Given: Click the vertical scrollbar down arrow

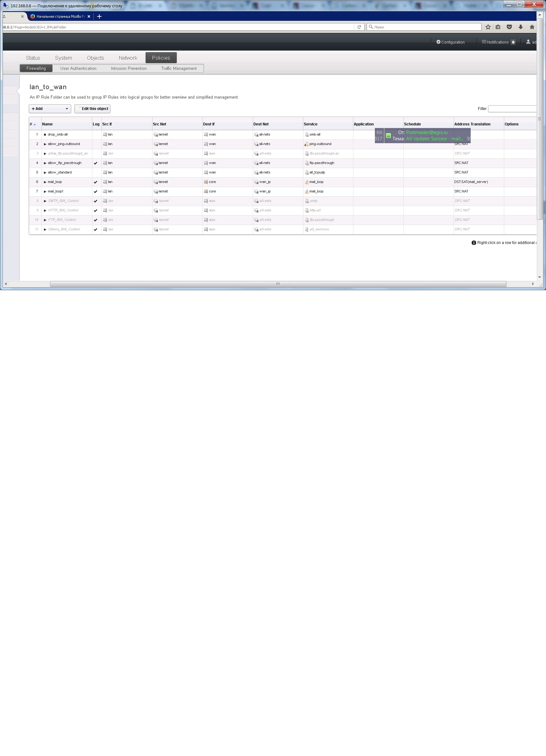Looking at the screenshot, I should pos(540,277).
